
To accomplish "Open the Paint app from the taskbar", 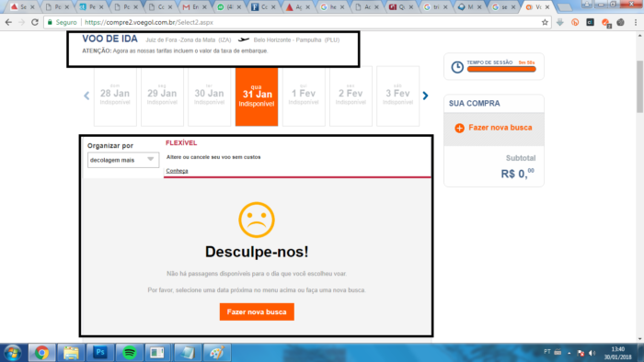I will point(217,353).
